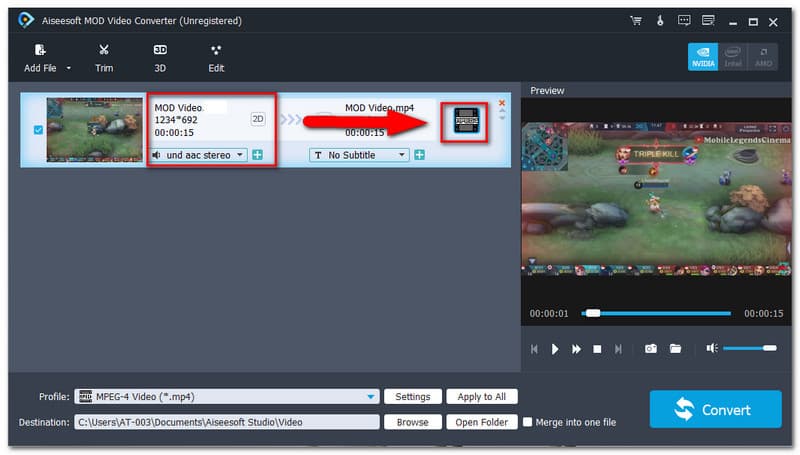Screen dimensions: 800x455
Task: Stop the preview playback
Action: [597, 349]
